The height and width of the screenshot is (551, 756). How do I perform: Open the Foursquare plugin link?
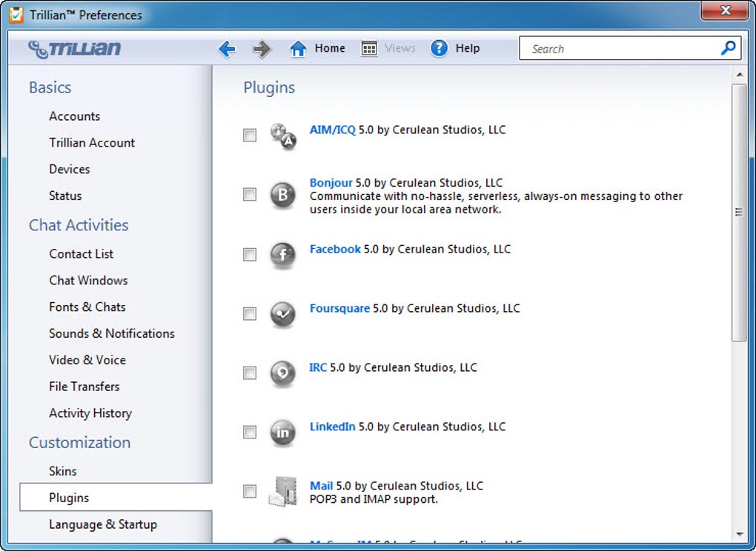coord(340,308)
